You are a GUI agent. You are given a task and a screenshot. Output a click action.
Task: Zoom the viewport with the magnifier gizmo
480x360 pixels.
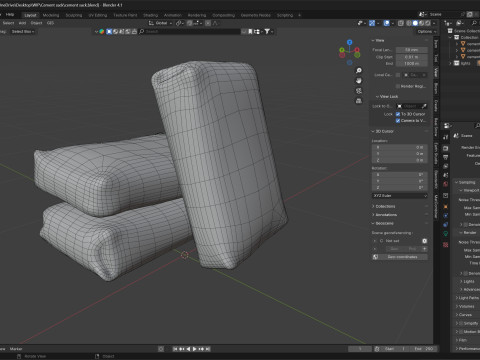359,70
